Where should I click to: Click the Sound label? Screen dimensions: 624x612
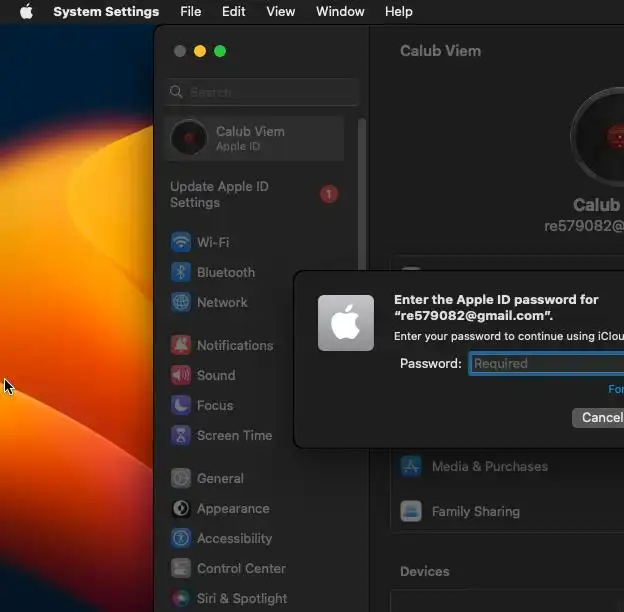tap(216, 375)
